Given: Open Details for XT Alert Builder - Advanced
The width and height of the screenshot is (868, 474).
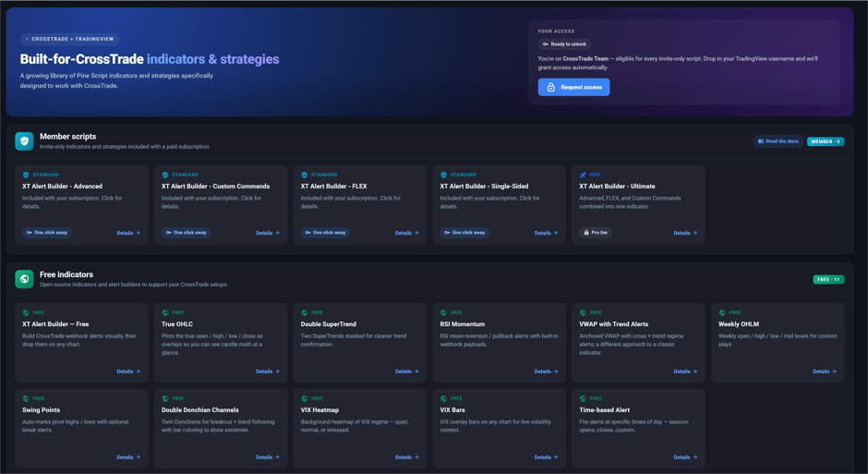Looking at the screenshot, I should pyautogui.click(x=127, y=233).
